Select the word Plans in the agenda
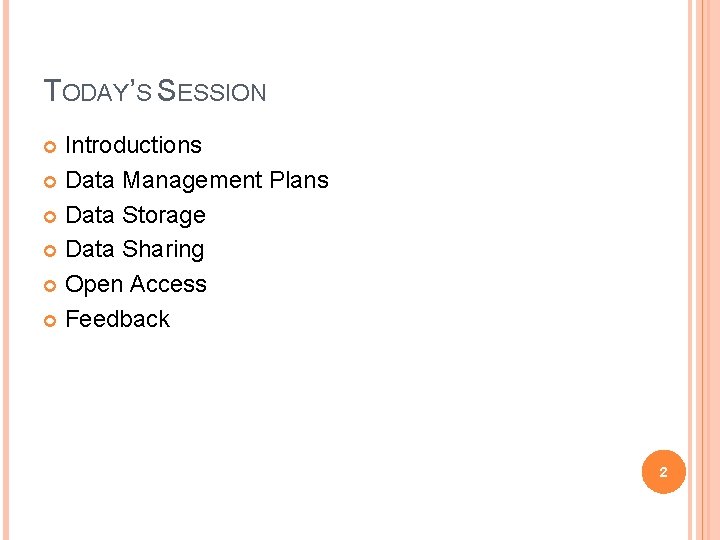 pos(299,180)
